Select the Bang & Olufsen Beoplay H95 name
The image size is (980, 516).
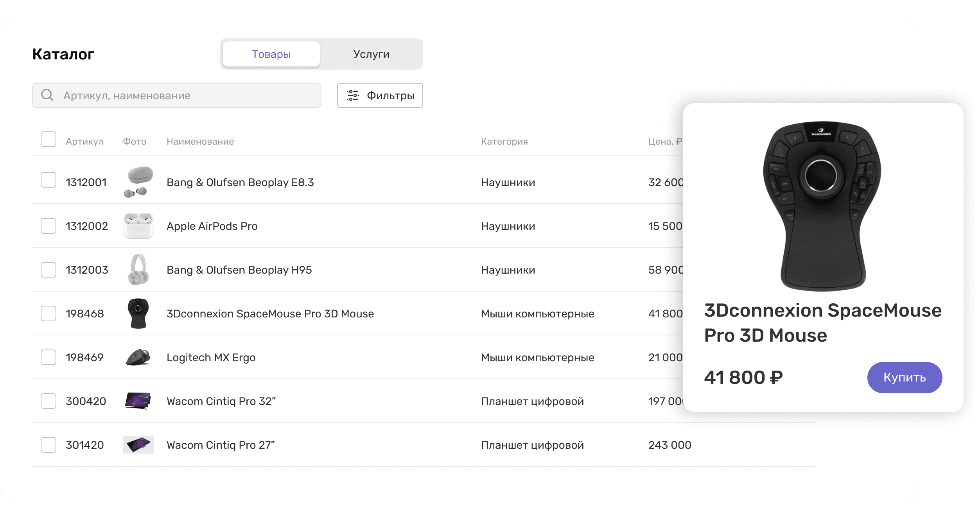click(239, 270)
